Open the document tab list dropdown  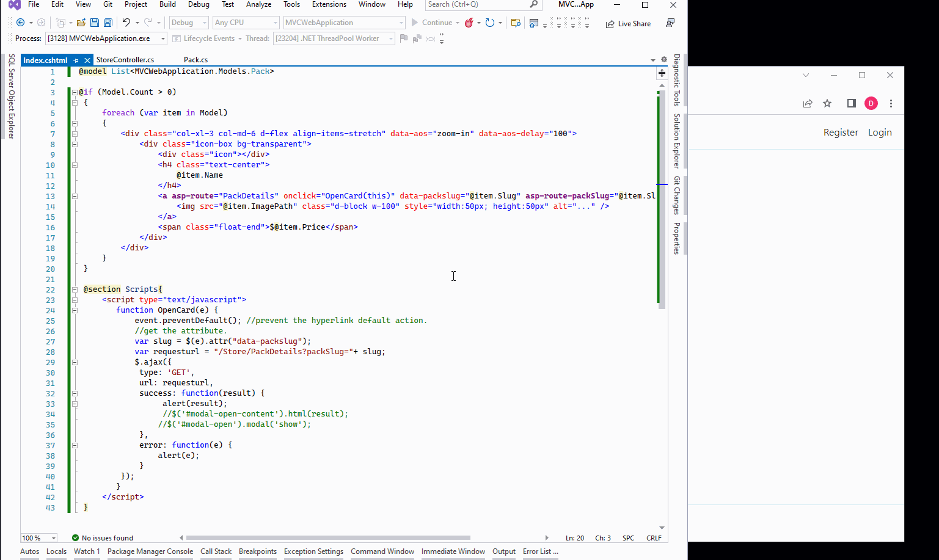point(653,60)
